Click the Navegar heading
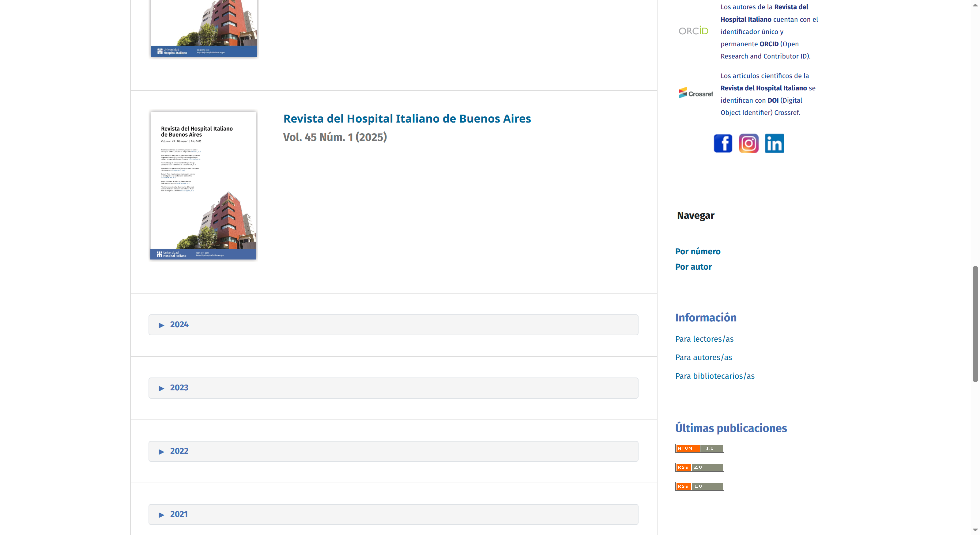980x535 pixels. [695, 216]
